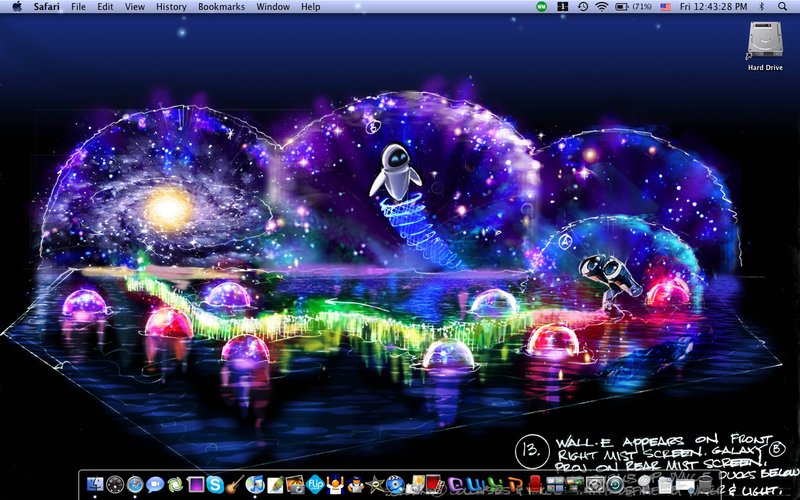This screenshot has height=500, width=800.
Task: Open the red Photo Booth curtain icon
Action: [434, 484]
